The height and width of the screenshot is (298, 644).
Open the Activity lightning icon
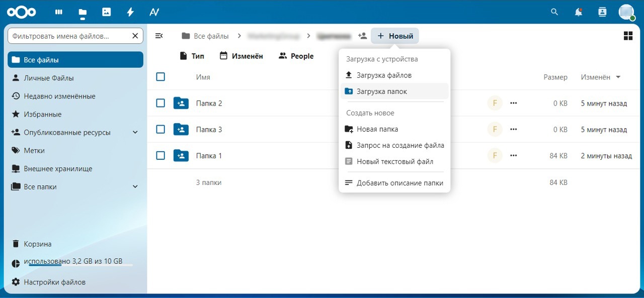click(130, 12)
